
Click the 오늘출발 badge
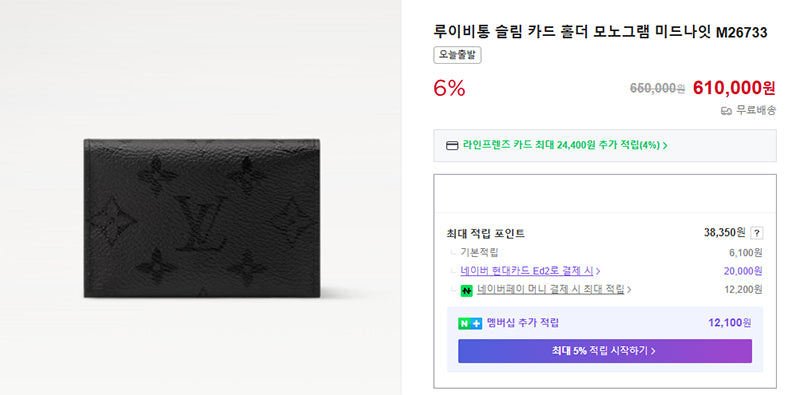click(x=458, y=55)
